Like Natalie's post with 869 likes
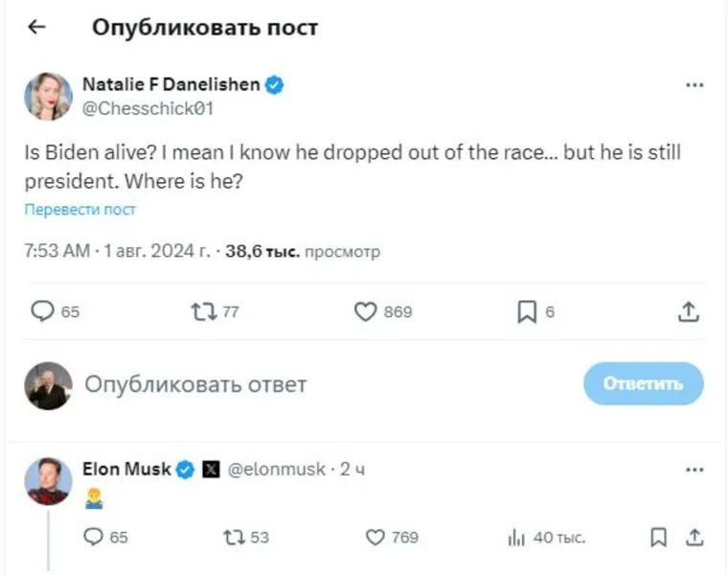This screenshot has width=728, height=575. pyautogui.click(x=365, y=311)
